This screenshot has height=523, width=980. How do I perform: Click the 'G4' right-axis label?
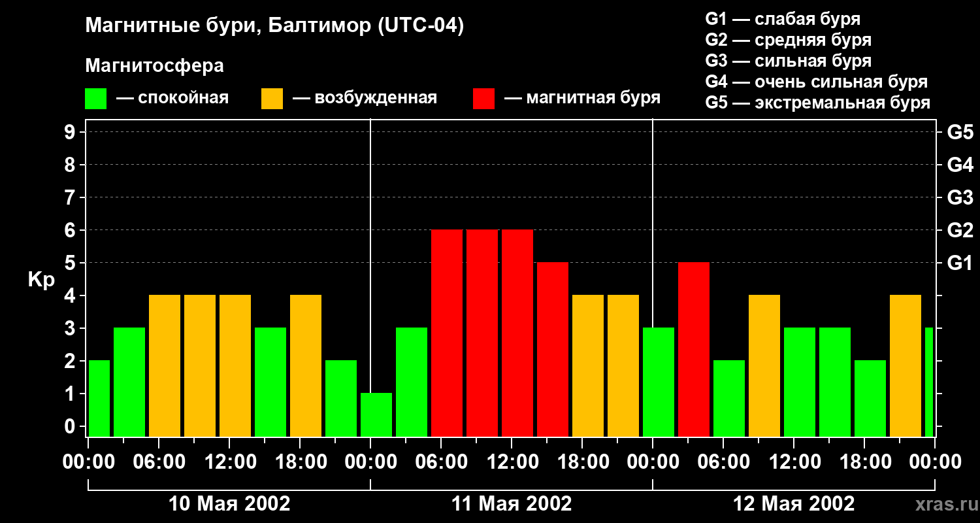960,165
